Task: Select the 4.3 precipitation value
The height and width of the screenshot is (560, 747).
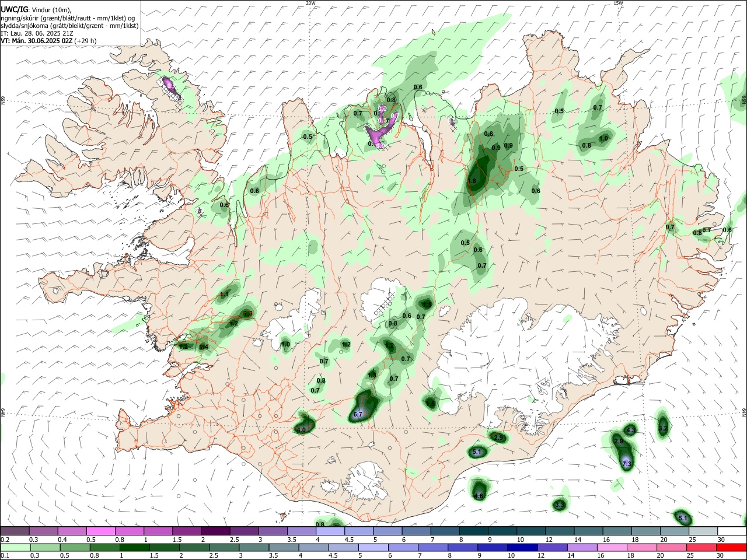Action: pos(630,430)
